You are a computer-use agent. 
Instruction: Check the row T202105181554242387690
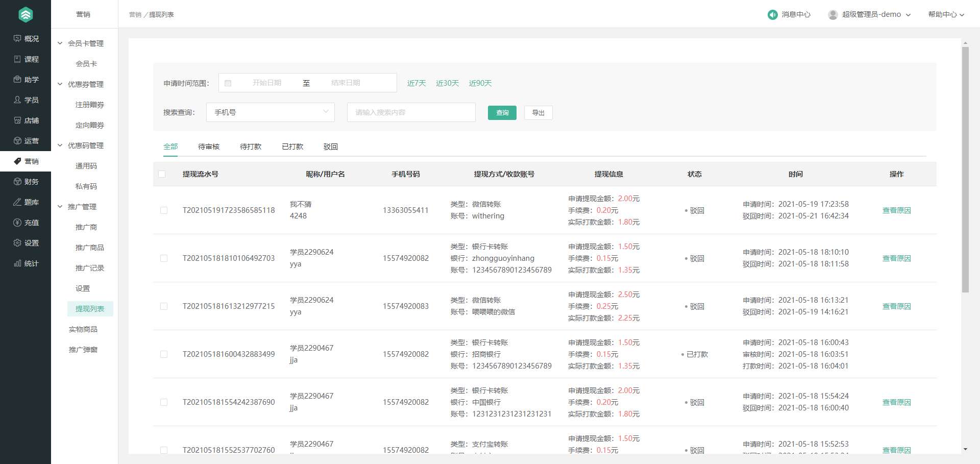[x=164, y=402]
